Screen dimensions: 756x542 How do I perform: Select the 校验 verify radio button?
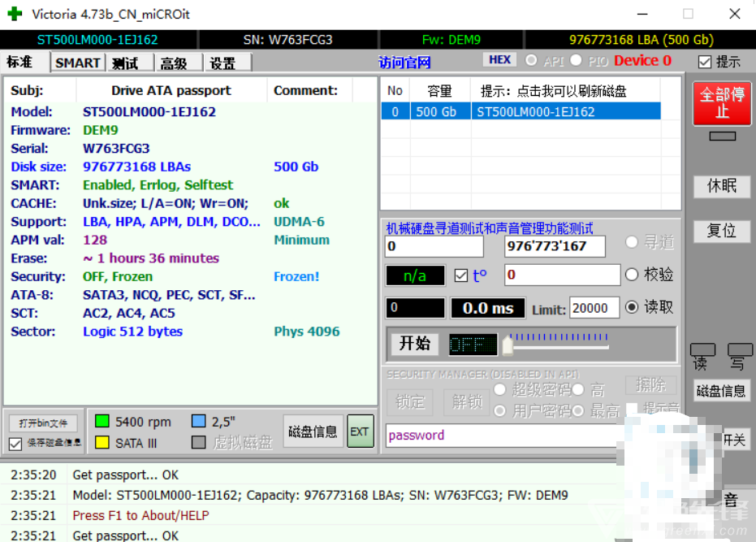(632, 275)
